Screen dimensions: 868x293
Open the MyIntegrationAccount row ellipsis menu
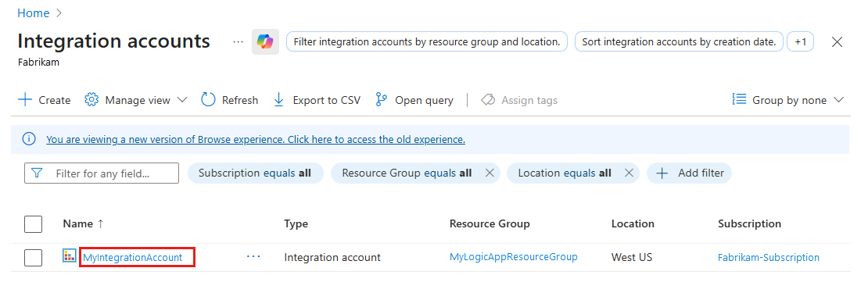coord(253,256)
